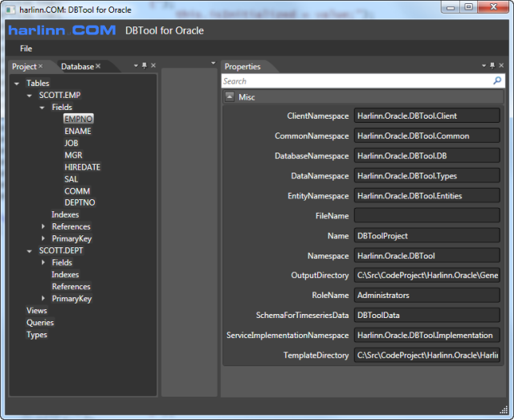Image resolution: width=514 pixels, height=420 pixels.
Task: Select the EMPNO field
Action: click(x=79, y=119)
